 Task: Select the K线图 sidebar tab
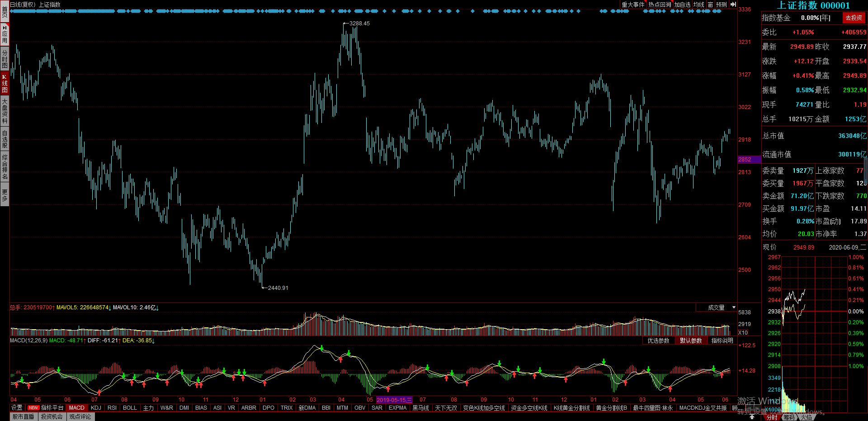[5, 84]
